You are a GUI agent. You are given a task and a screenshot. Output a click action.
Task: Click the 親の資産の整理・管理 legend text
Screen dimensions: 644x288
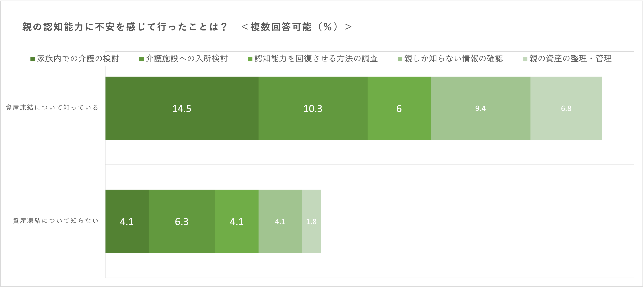pyautogui.click(x=570, y=59)
